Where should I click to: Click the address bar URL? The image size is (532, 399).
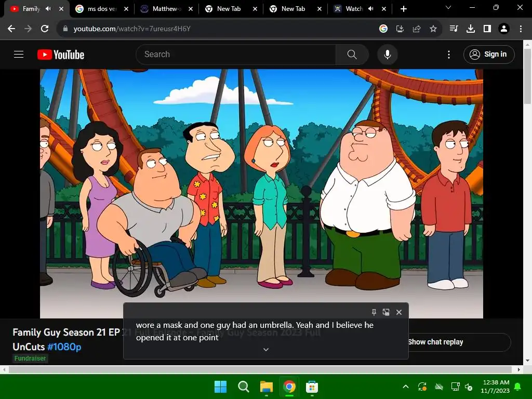pos(132,29)
